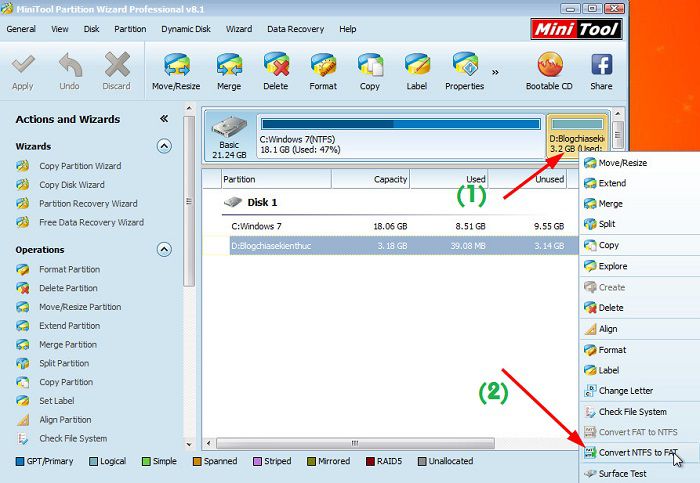700x483 pixels.
Task: Select Surface Test in context menu
Action: [x=622, y=474]
